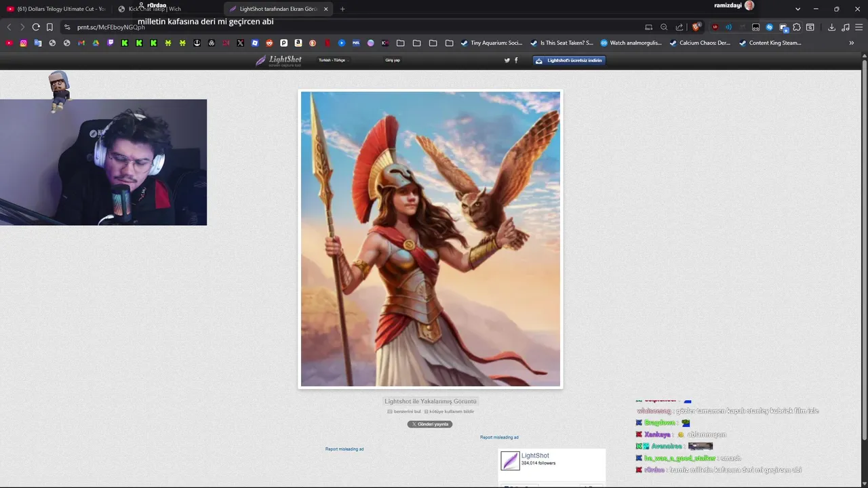Close the LightShot tab
Viewport: 868px width, 488px height.
(x=326, y=9)
